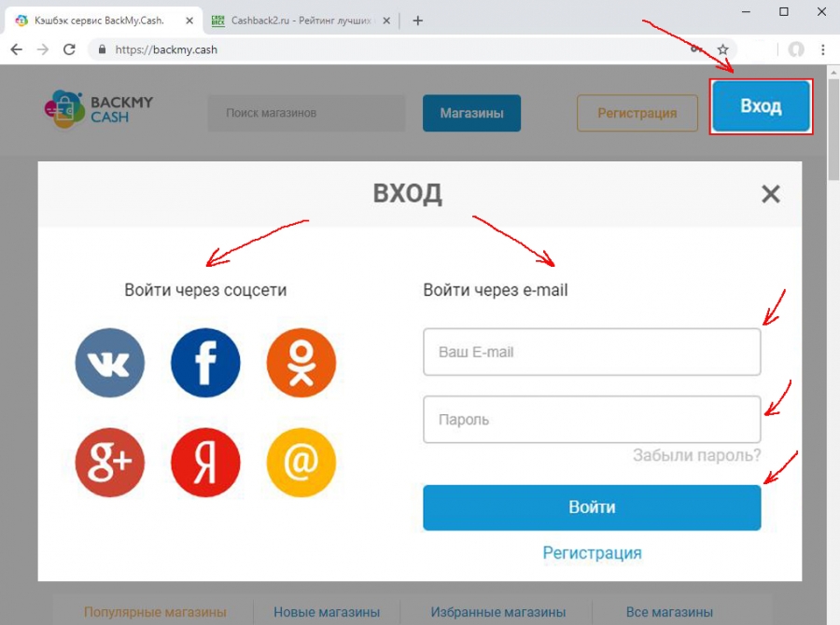Screen dimensions: 840x625
Task: Close the BackMy.Cash tab
Action: tap(189, 21)
